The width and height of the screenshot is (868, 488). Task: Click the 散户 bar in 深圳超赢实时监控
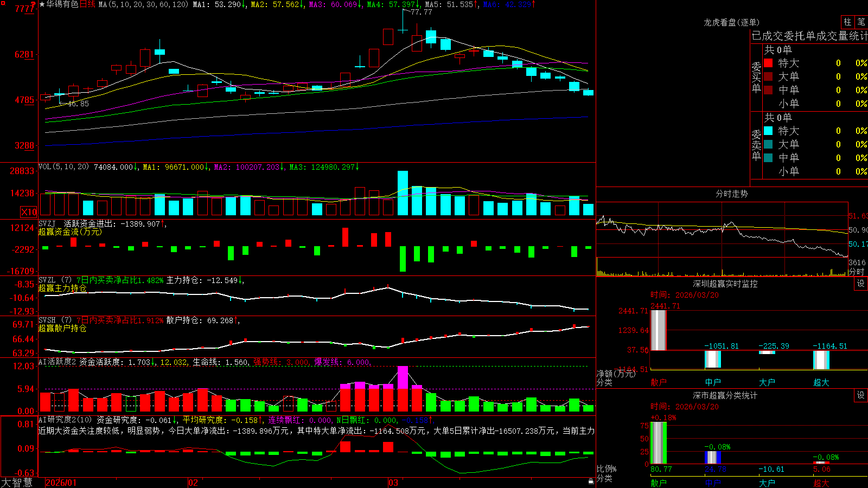point(658,330)
